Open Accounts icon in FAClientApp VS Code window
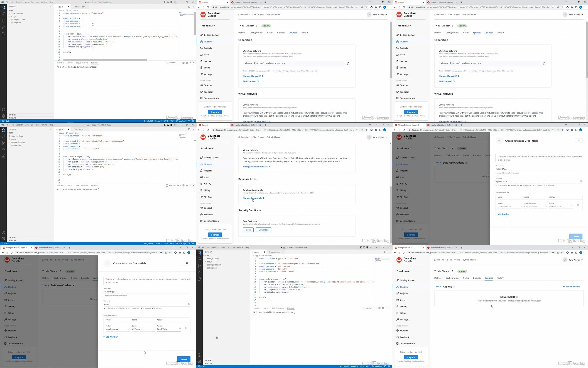Screen dimensions: 588x368 pyautogui.click(x=199, y=355)
